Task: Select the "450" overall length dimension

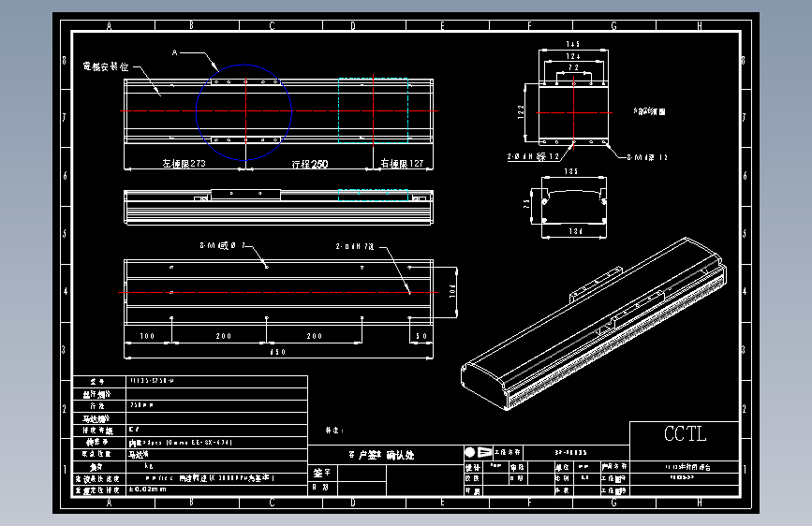Action: pyautogui.click(x=278, y=352)
